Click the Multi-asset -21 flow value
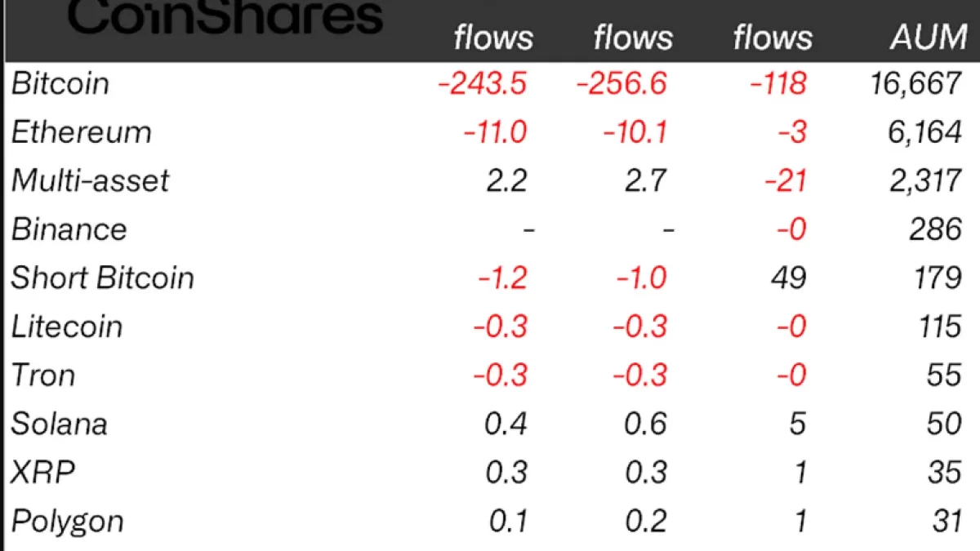Screen dimensions: 980x551 785,180
